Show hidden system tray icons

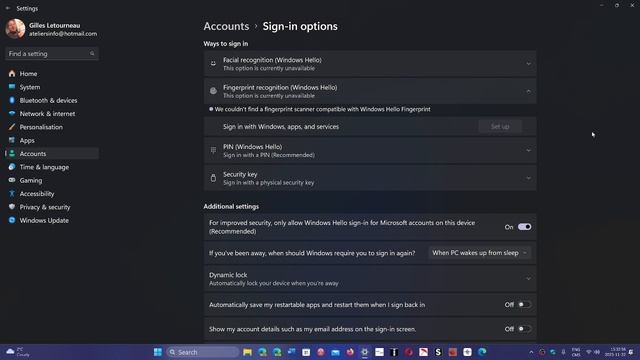[531, 352]
